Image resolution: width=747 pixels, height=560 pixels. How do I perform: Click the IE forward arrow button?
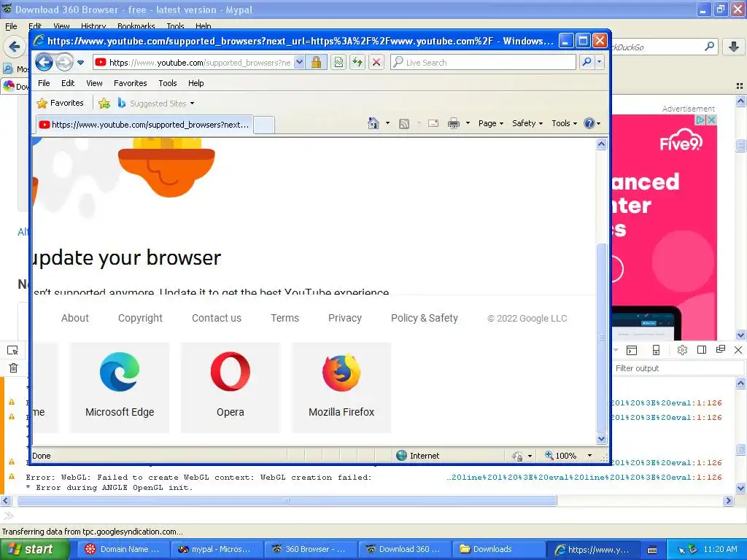tap(64, 62)
